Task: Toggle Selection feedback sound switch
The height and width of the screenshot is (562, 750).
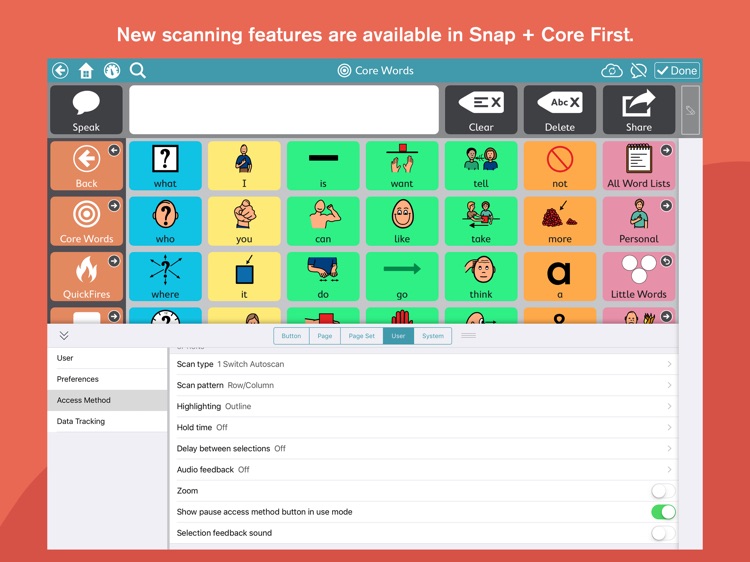Action: (x=663, y=533)
